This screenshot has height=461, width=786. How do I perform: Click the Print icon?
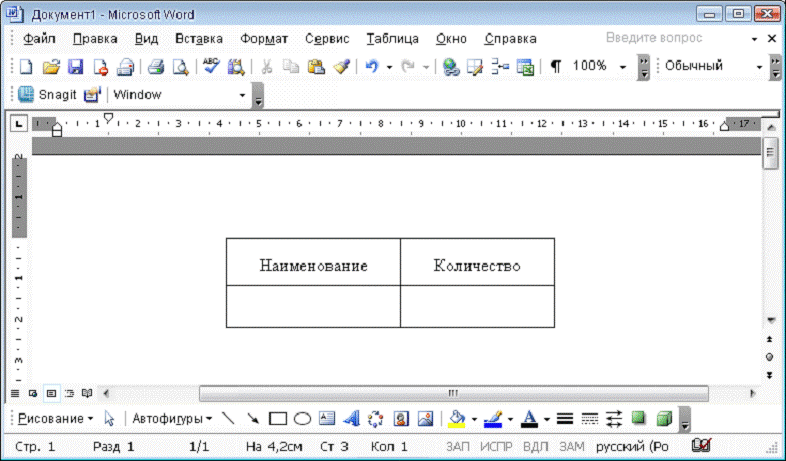[x=156, y=66]
